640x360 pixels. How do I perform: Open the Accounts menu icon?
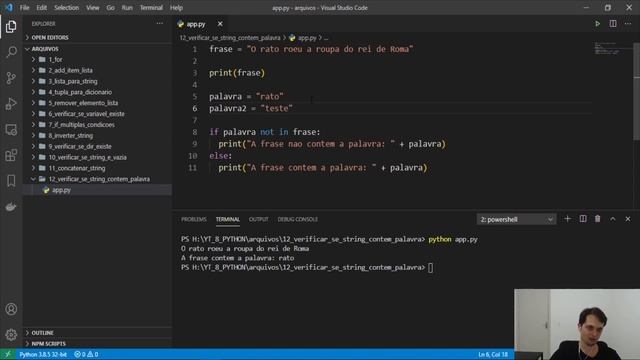click(x=11, y=309)
